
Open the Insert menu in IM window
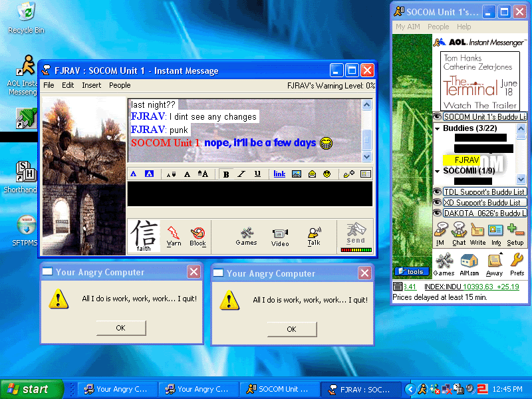point(91,85)
